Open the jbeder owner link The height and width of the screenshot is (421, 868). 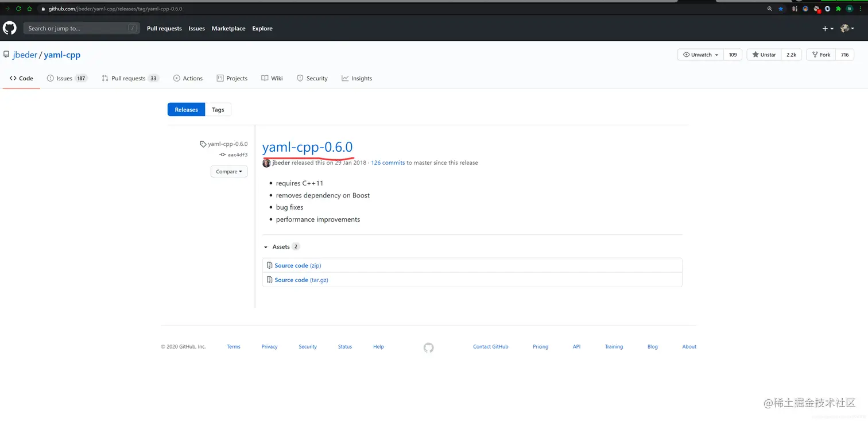(x=25, y=55)
